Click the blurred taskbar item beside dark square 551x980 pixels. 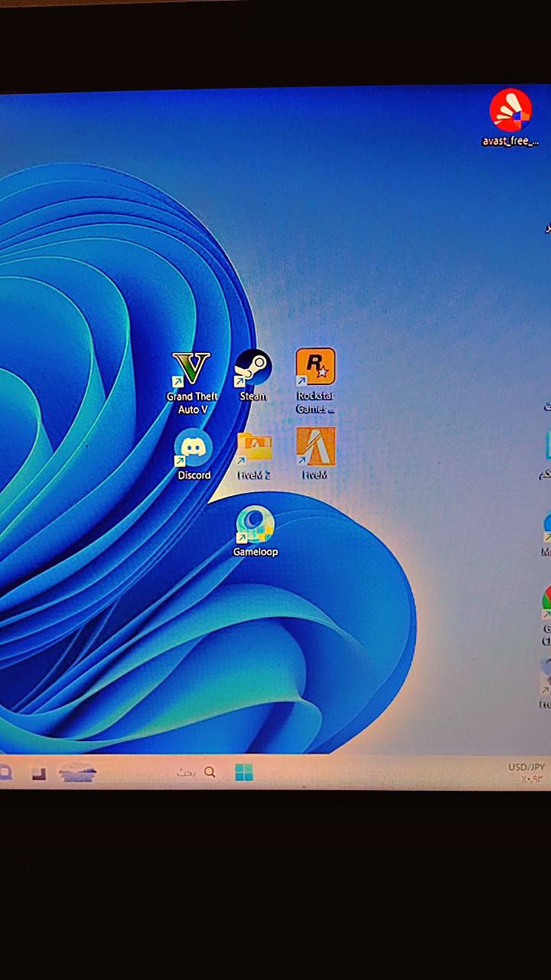pyautogui.click(x=77, y=774)
